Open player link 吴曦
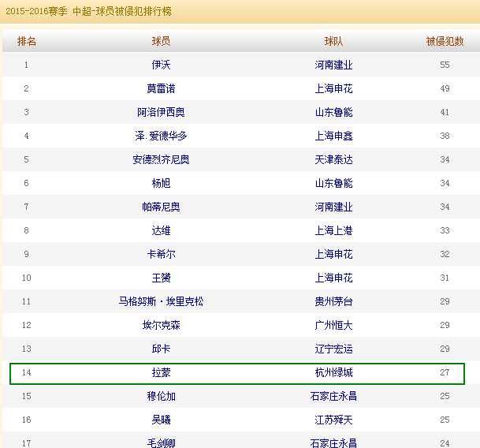The height and width of the screenshot is (448, 480). [x=161, y=420]
